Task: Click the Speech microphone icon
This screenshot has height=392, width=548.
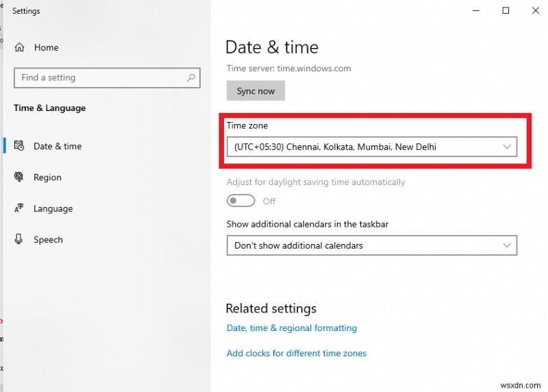Action: click(x=19, y=240)
